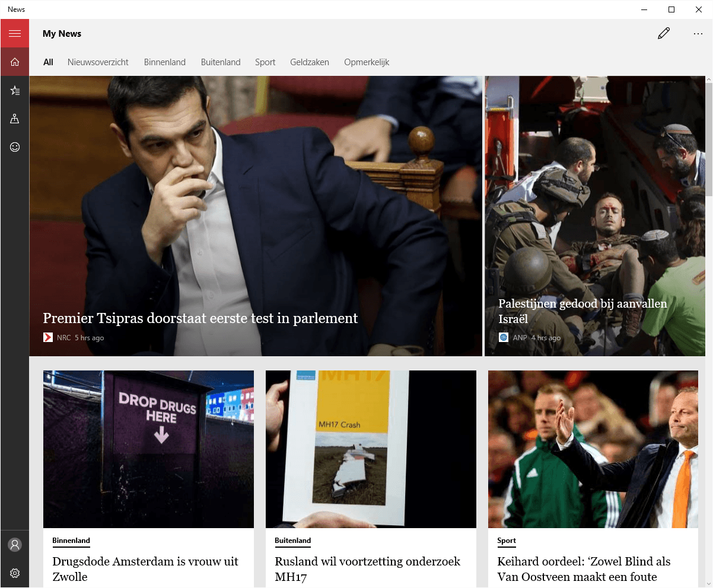This screenshot has height=588, width=713.
Task: Click the Binnenland label under the Zwolle story
Action: pyautogui.click(x=71, y=540)
